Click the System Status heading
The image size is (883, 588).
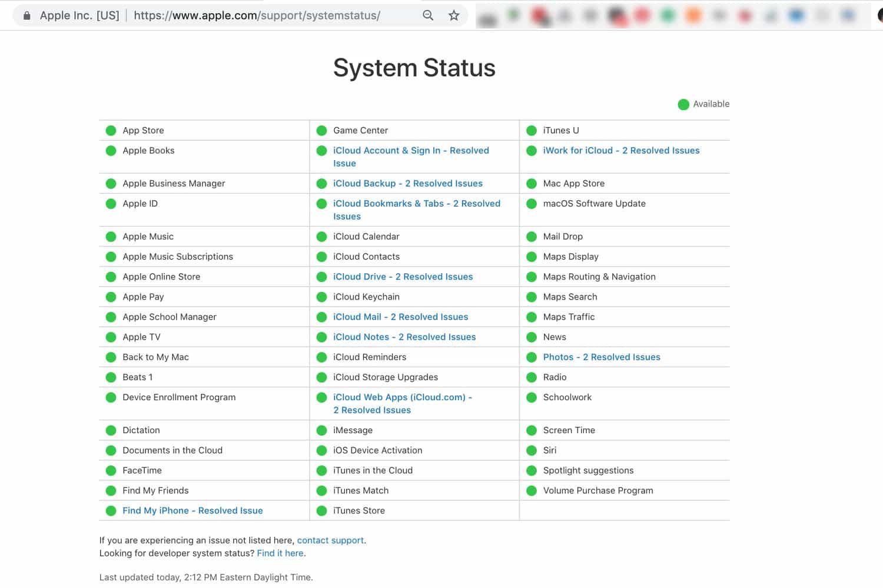pyautogui.click(x=414, y=68)
